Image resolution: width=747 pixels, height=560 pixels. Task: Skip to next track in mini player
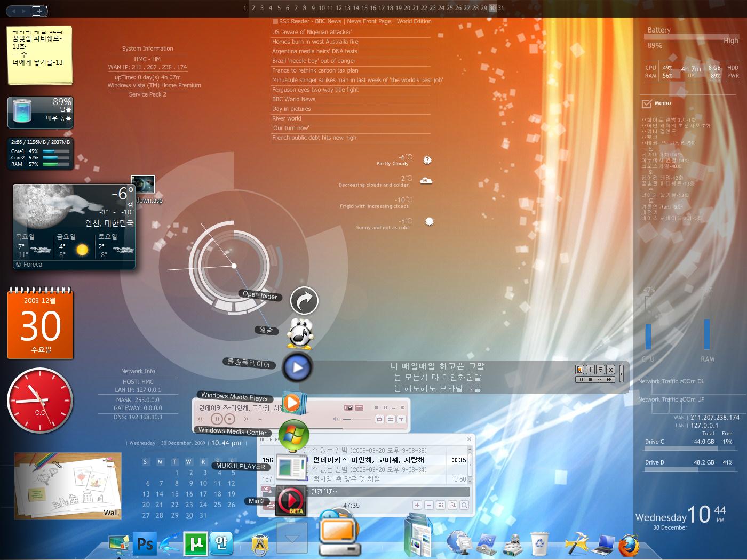[246, 419]
